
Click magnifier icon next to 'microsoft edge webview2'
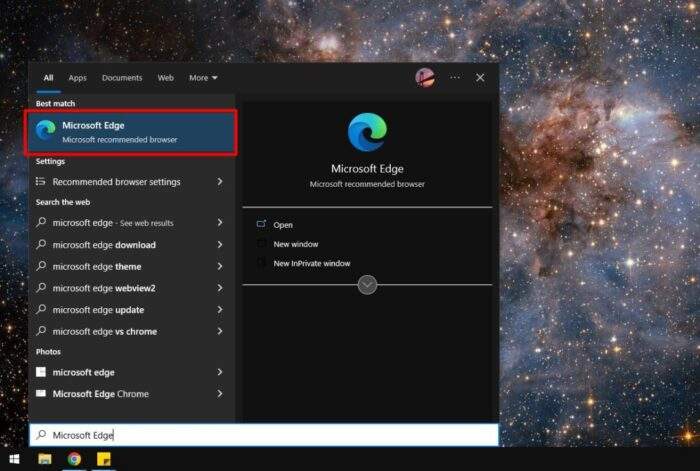click(41, 288)
